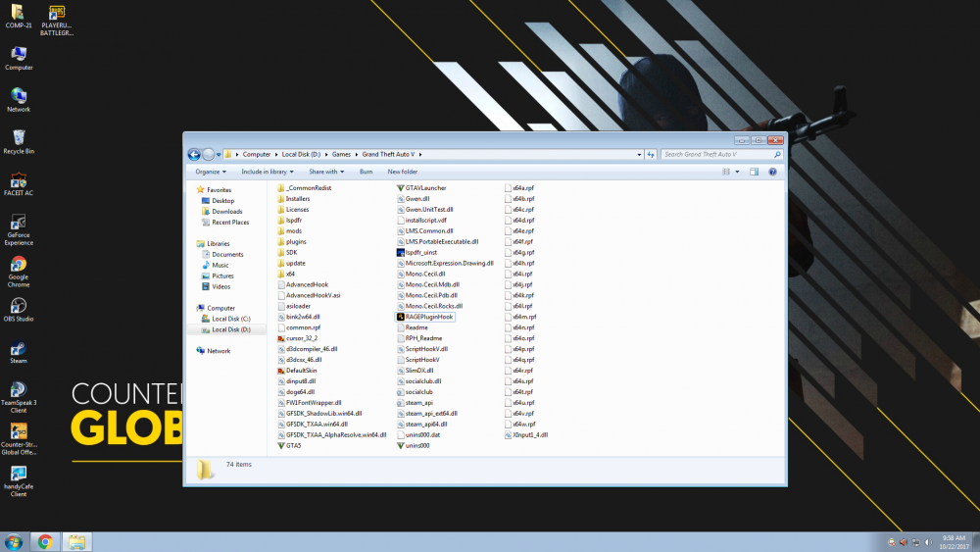Open recent pages dropdown next to Forward
The image size is (980, 552).
(219, 154)
